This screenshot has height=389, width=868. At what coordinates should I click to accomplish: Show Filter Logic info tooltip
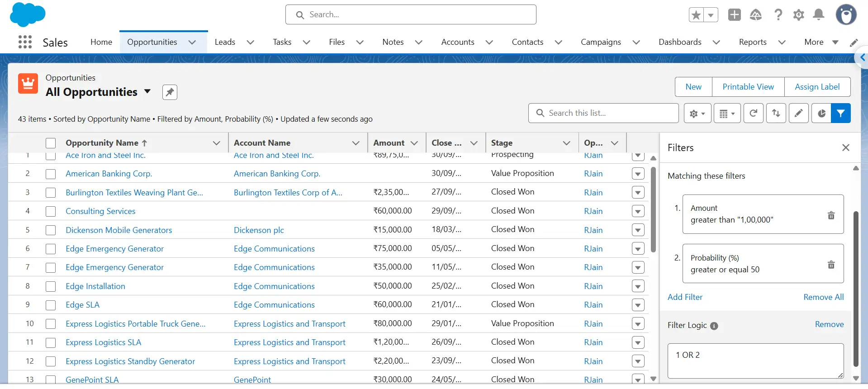pyautogui.click(x=714, y=326)
